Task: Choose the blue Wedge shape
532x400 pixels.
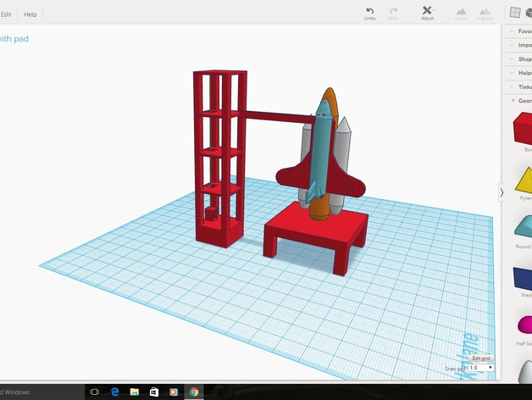Action: click(524, 276)
